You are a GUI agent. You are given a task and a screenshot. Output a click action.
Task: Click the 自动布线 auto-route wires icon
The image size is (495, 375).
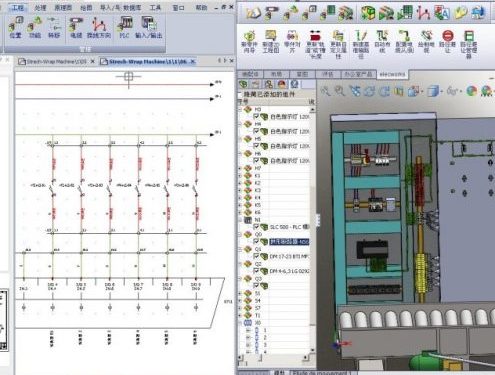[382, 41]
